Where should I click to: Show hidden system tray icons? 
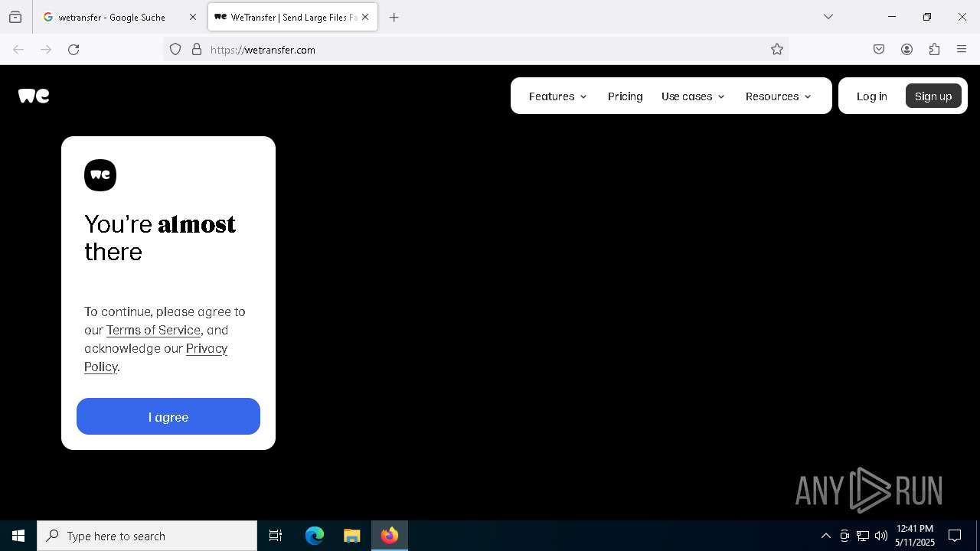[825, 536]
